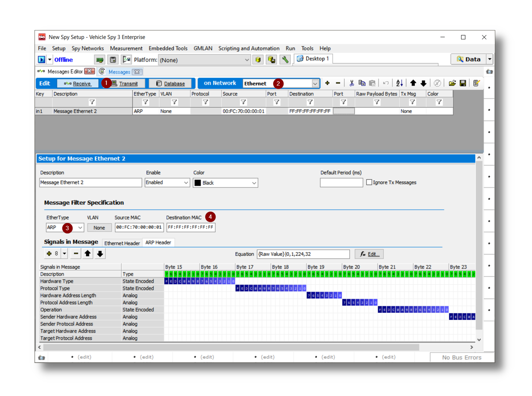This screenshot has width=532, height=396.
Task: Click the scissors Cut icon in messages toolbar
Action: [x=352, y=83]
